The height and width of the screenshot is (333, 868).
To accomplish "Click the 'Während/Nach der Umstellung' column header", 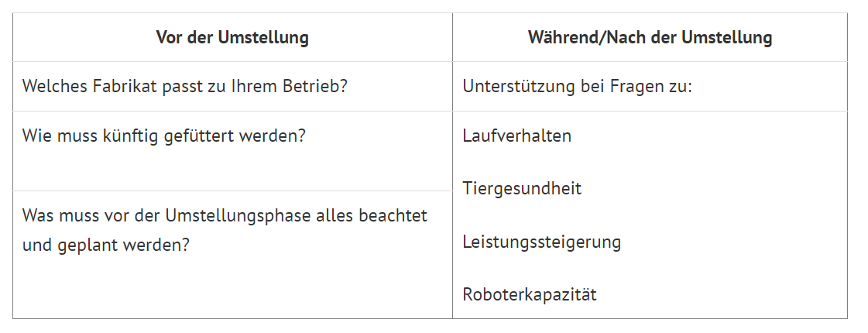I will coord(650,38).
